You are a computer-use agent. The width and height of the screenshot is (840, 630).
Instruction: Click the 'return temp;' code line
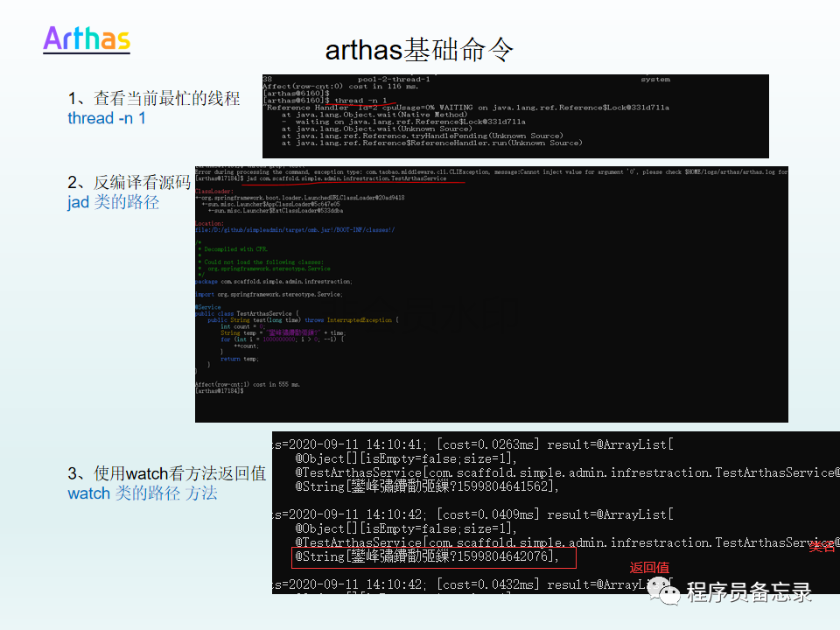coord(240,359)
